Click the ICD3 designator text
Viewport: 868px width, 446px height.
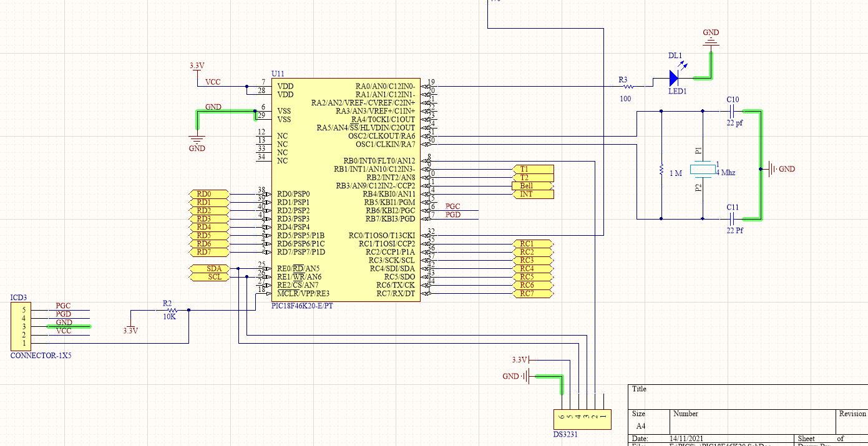[19, 298]
